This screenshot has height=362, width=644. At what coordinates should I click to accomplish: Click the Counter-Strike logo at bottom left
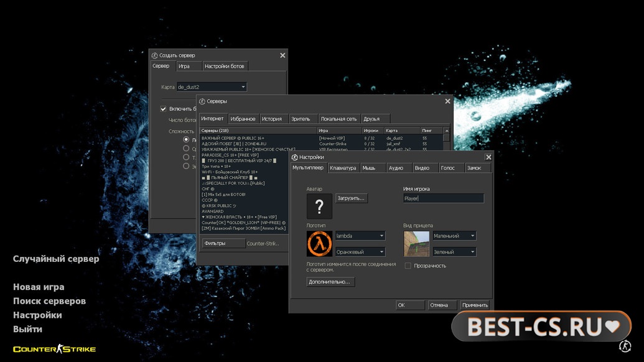click(54, 349)
